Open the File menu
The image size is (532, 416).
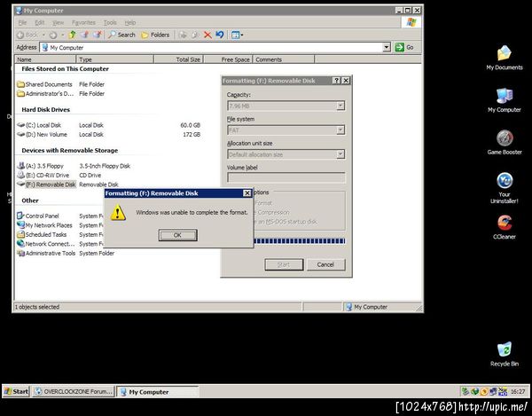pyautogui.click(x=22, y=22)
